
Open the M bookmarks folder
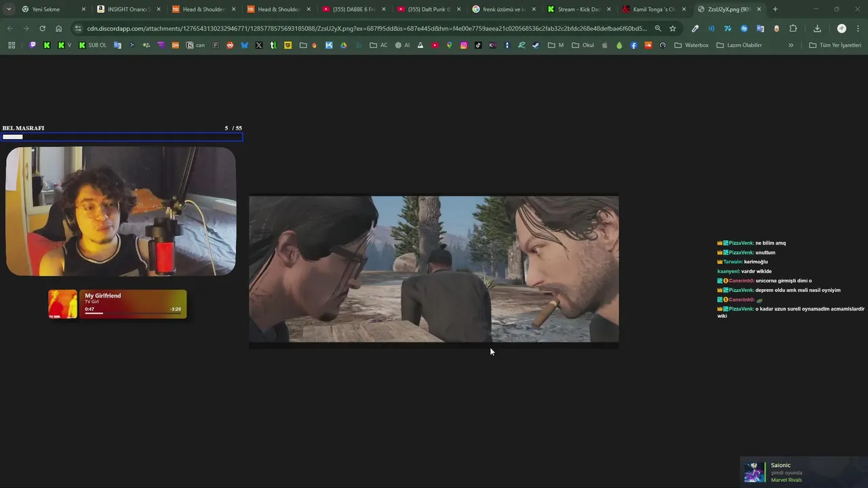coord(556,45)
